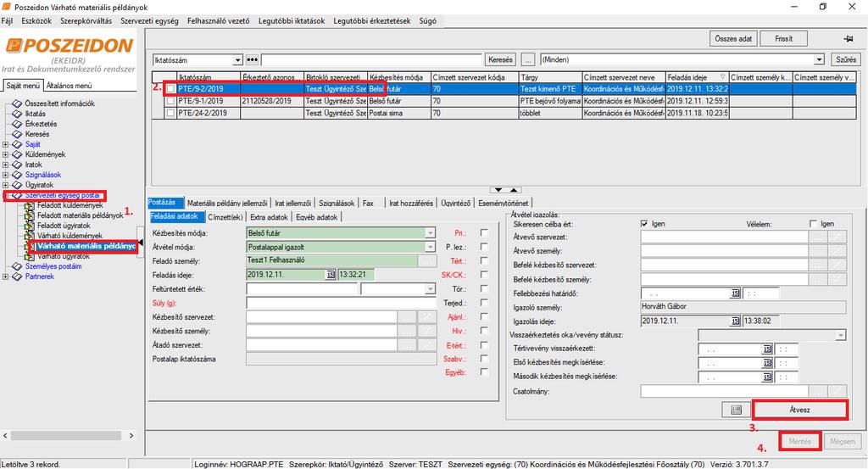Viewport: 868px width, 469px height.
Task: Click the Feladás ideje column header
Action: (697, 77)
